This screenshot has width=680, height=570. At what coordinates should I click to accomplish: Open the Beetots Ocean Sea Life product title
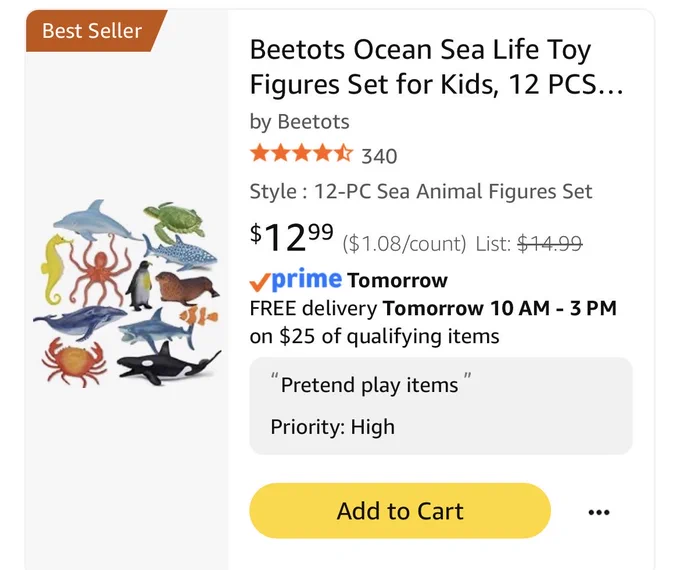point(436,67)
